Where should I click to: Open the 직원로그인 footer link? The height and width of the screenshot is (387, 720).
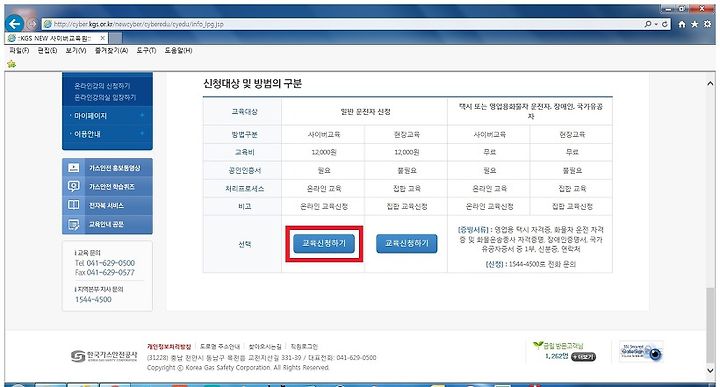(304, 347)
